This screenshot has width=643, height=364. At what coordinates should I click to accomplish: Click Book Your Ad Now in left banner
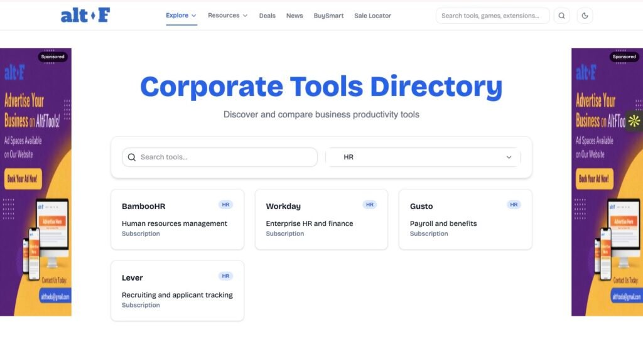pos(22,179)
